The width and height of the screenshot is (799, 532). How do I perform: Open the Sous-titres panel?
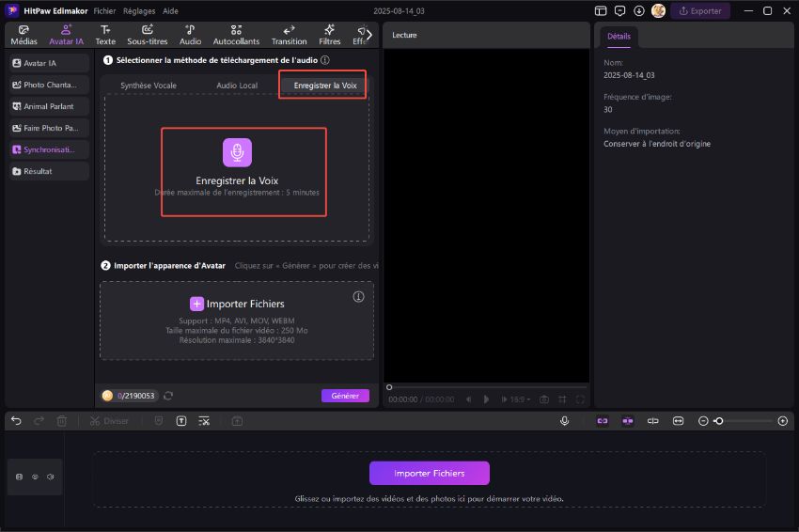point(148,35)
